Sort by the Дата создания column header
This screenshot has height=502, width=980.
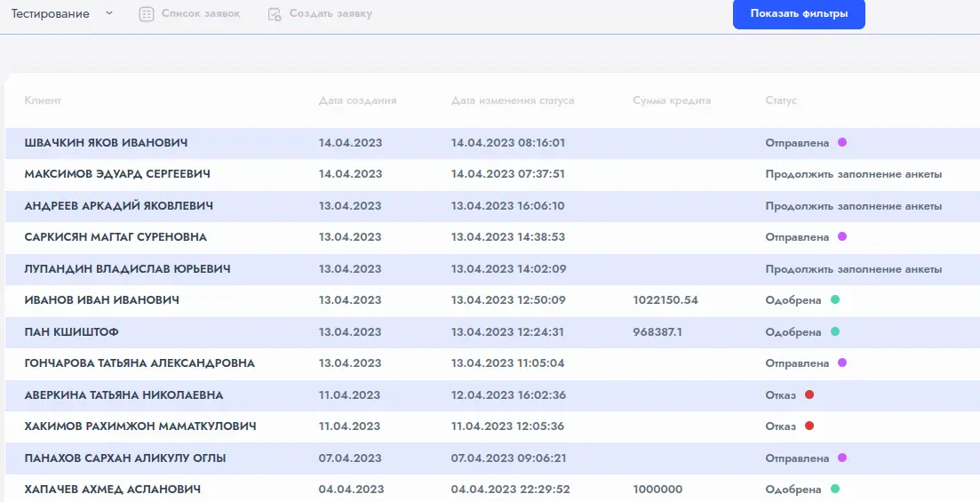[357, 101]
